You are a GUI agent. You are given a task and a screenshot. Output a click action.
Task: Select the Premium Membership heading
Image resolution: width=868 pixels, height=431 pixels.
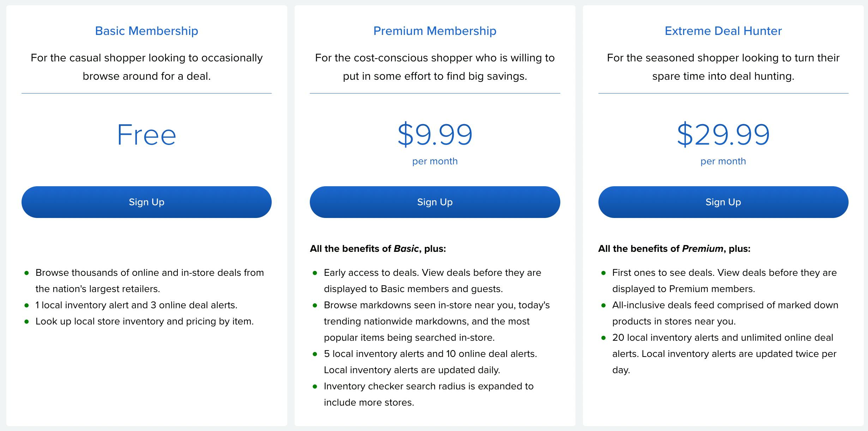click(434, 31)
